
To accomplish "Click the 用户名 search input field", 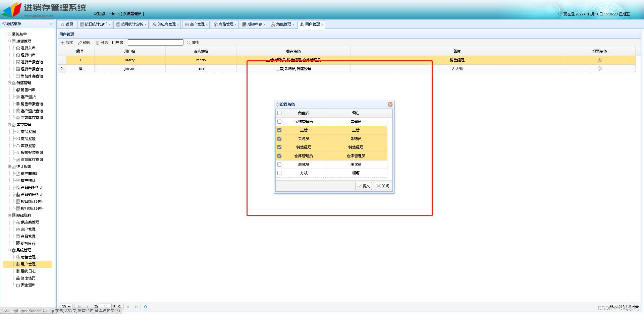I will click(x=156, y=43).
